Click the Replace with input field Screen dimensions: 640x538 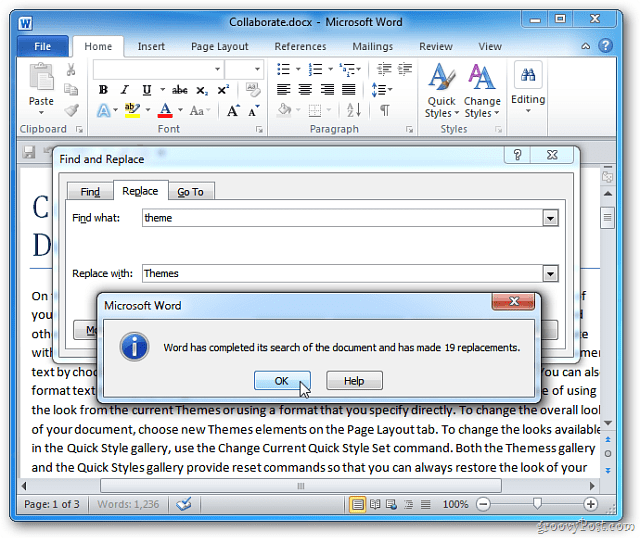point(342,273)
